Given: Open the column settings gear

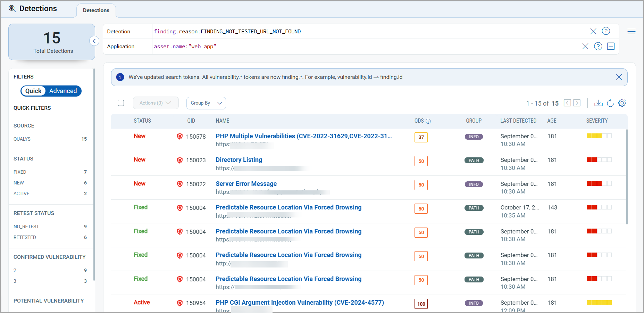Looking at the screenshot, I should (x=622, y=103).
